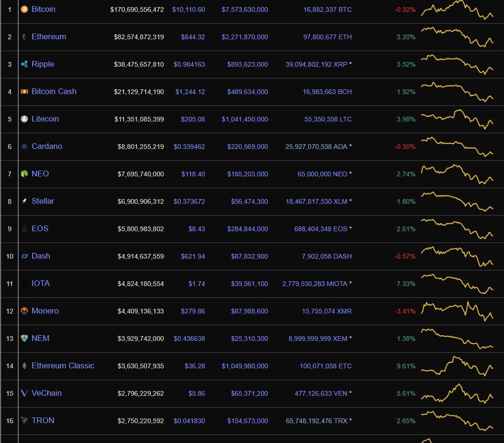
Task: Click EOS volume $284,844,000
Action: point(248,229)
